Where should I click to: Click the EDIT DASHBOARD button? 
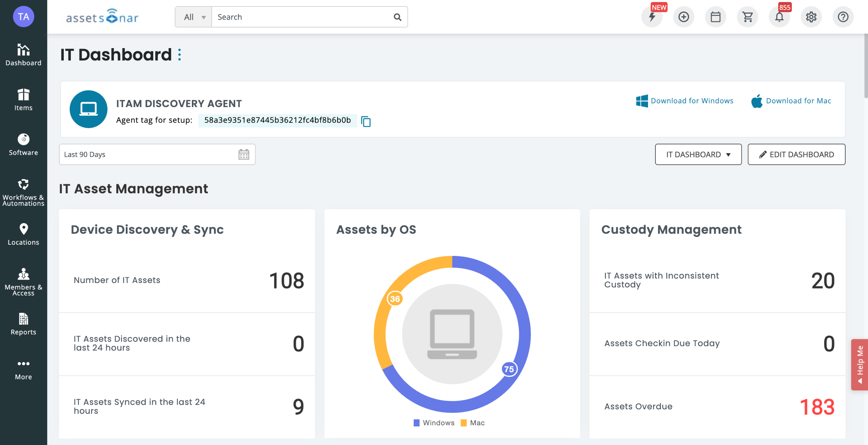tap(796, 155)
